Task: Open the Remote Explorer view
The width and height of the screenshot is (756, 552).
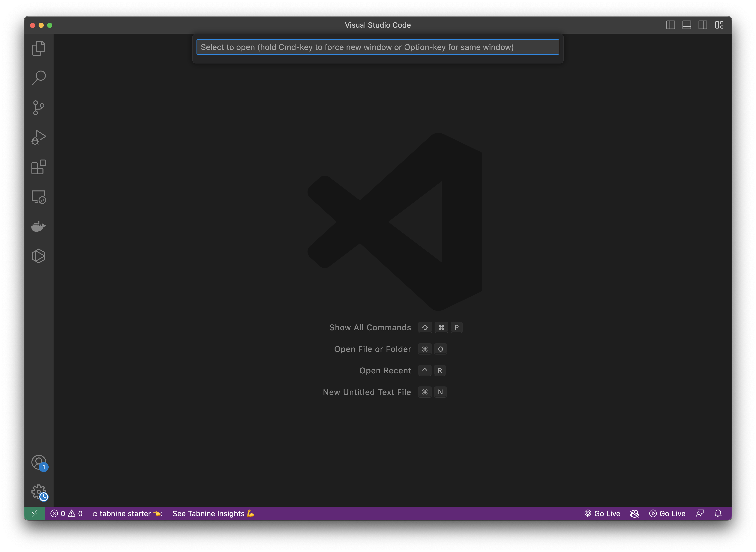Action: pos(39,197)
